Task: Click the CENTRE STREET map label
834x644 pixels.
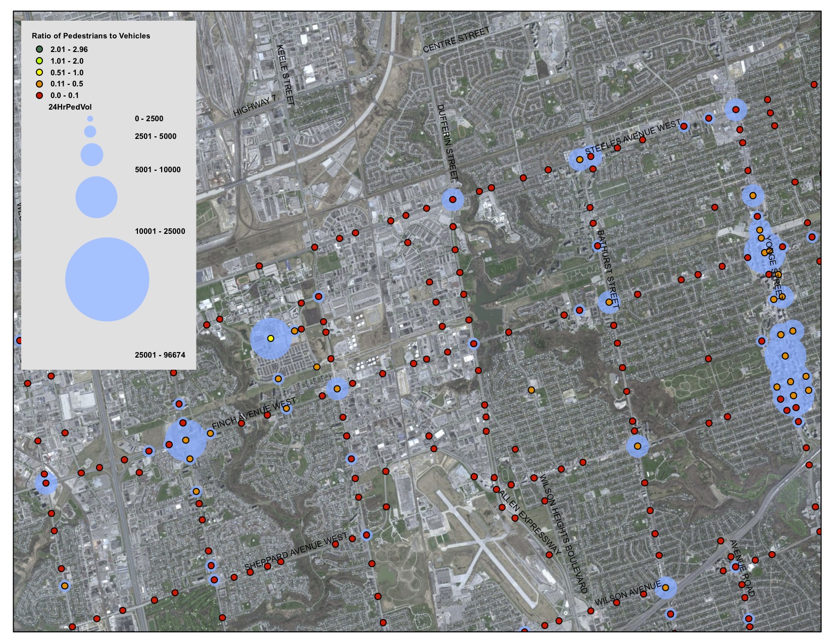Action: coord(457,40)
